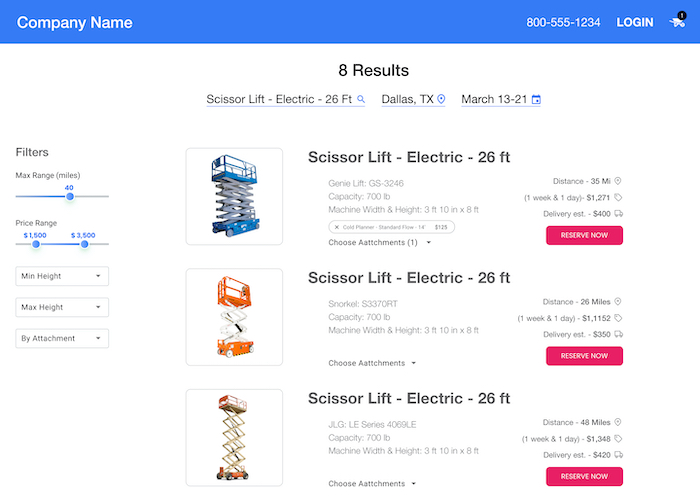Open the shopping cart icon

point(677,22)
